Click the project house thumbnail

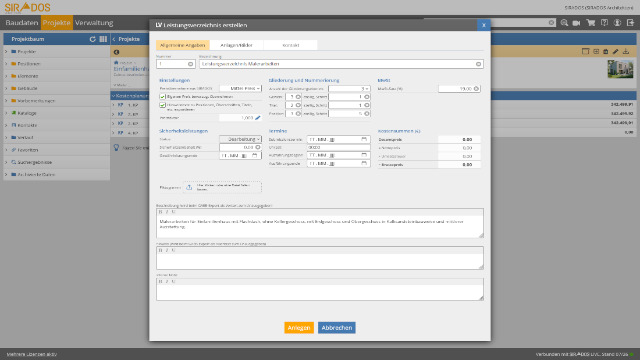click(x=620, y=69)
